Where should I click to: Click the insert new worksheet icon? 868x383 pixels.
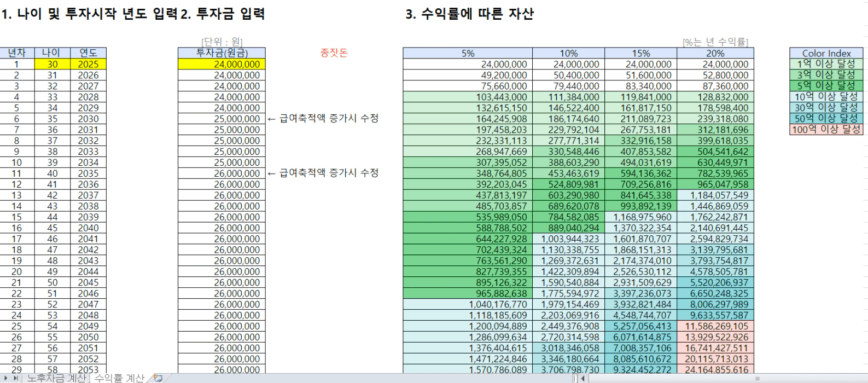(x=158, y=378)
